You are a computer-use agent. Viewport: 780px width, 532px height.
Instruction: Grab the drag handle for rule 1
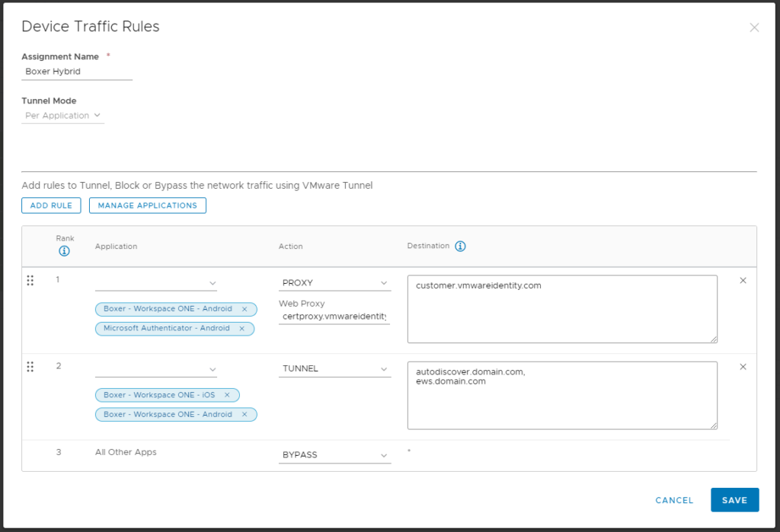click(x=30, y=280)
